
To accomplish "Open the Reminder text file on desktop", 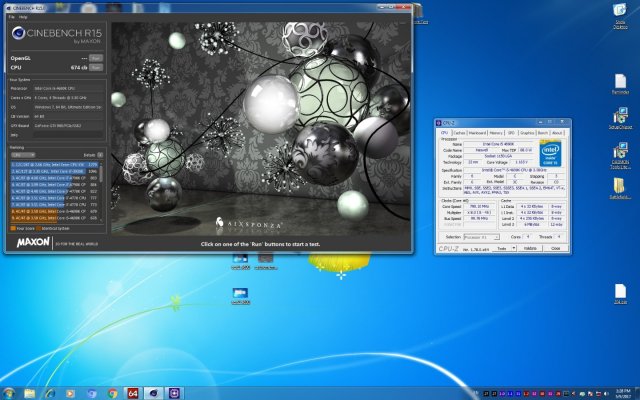I will 620,84.
